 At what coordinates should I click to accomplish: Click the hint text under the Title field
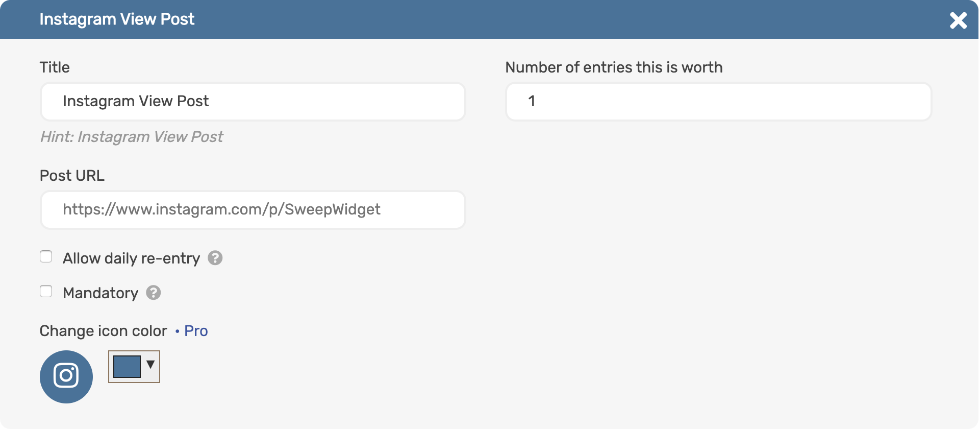pyautogui.click(x=131, y=136)
